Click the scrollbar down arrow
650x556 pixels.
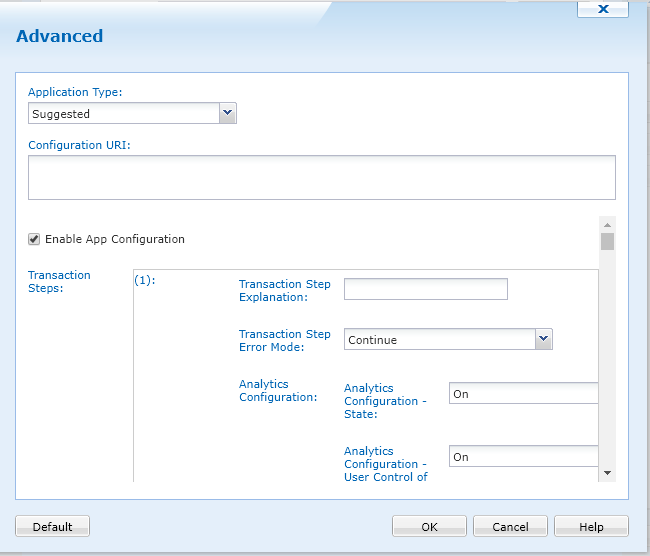point(607,471)
